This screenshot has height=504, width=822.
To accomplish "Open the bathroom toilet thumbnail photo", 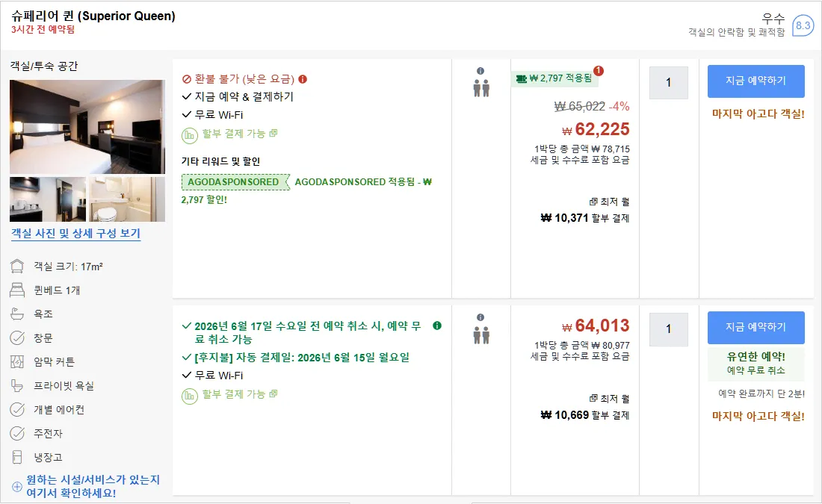I will pyautogui.click(x=127, y=199).
